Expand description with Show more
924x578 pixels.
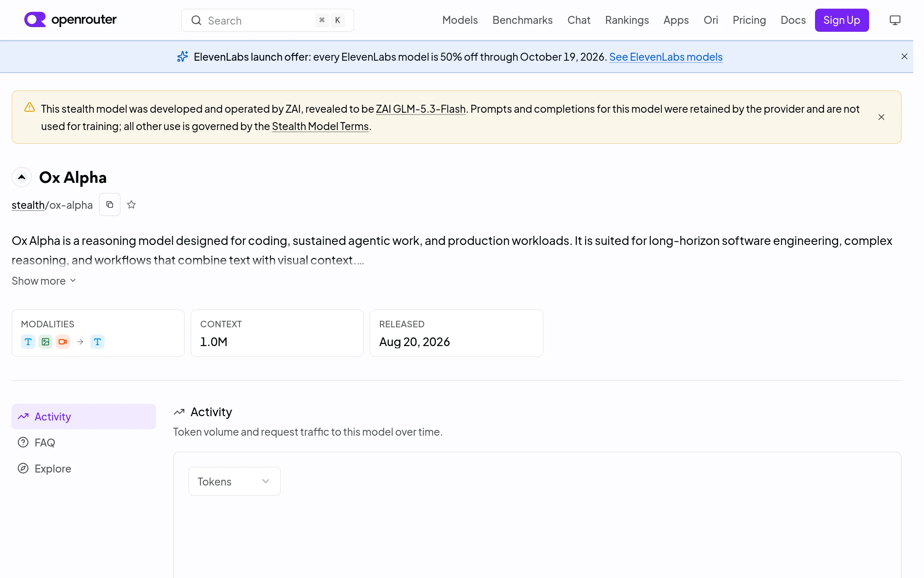[44, 281]
